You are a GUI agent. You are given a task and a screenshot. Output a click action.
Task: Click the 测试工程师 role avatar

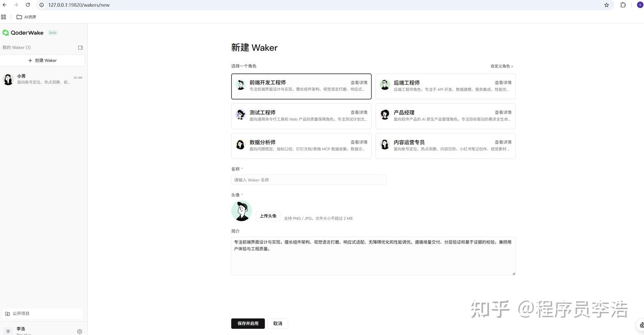pos(241,115)
